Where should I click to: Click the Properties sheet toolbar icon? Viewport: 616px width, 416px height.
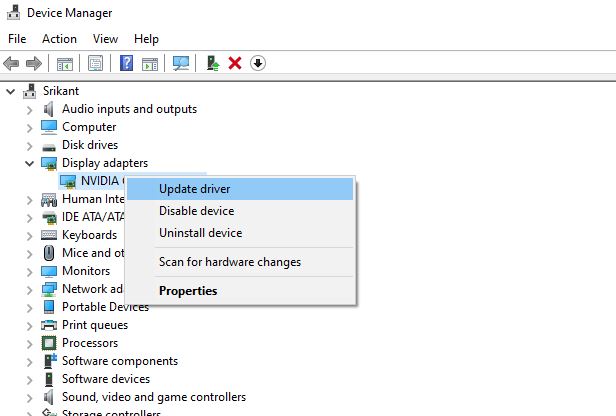[x=95, y=63]
